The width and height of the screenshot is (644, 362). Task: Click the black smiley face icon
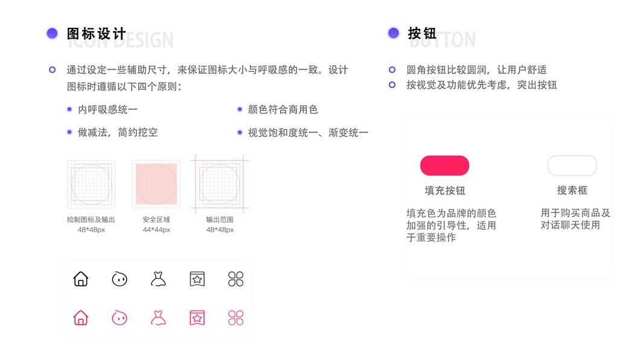click(120, 279)
